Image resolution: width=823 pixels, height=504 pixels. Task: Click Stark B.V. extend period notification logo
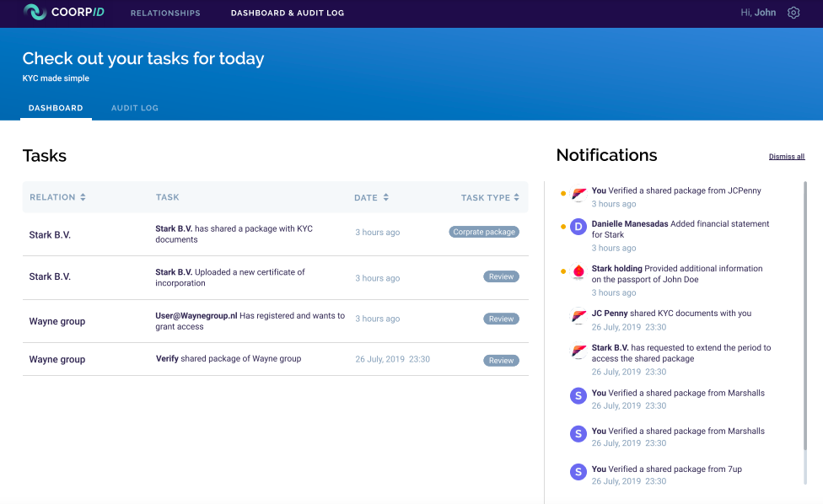tap(578, 351)
